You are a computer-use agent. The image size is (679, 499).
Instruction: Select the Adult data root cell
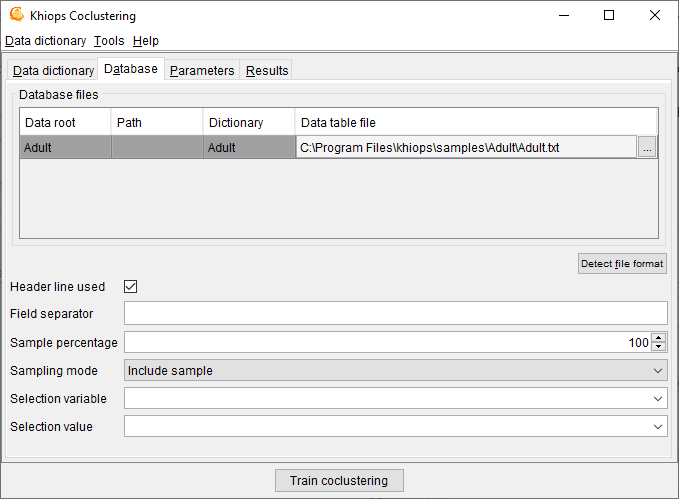65,147
